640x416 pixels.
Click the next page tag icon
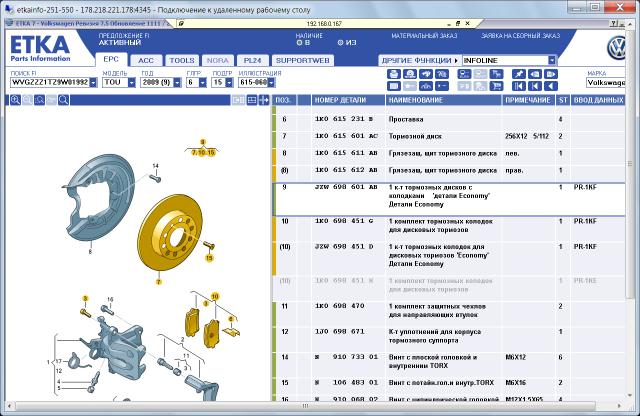[x=551, y=74]
